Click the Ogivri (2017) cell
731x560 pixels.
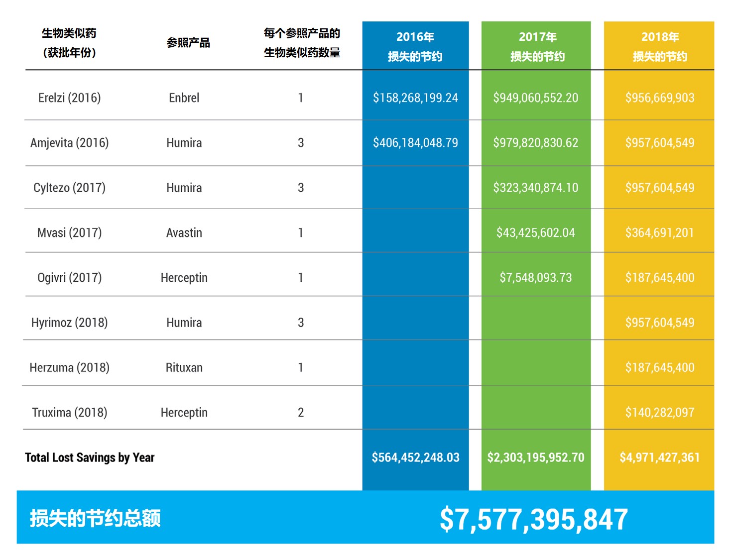coord(69,277)
